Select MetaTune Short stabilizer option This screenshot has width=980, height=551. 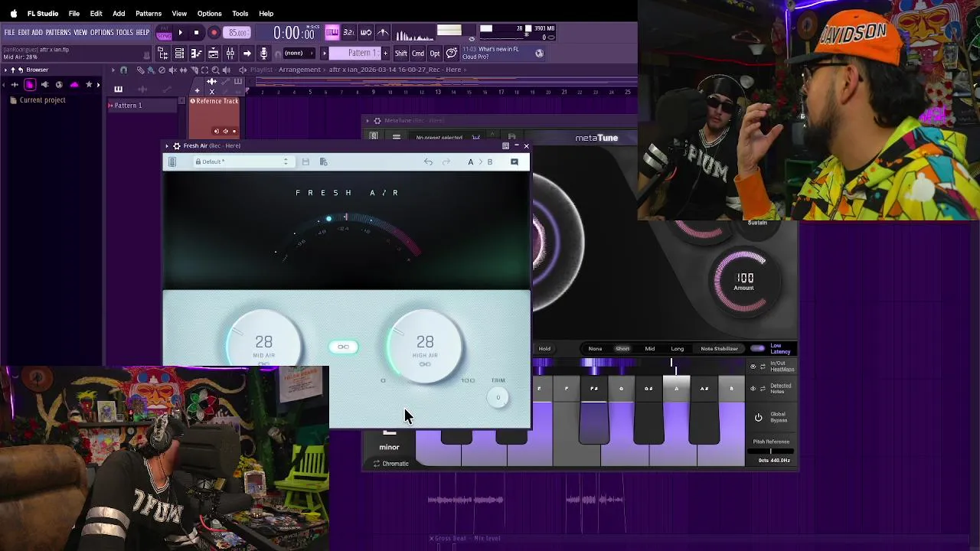click(622, 349)
